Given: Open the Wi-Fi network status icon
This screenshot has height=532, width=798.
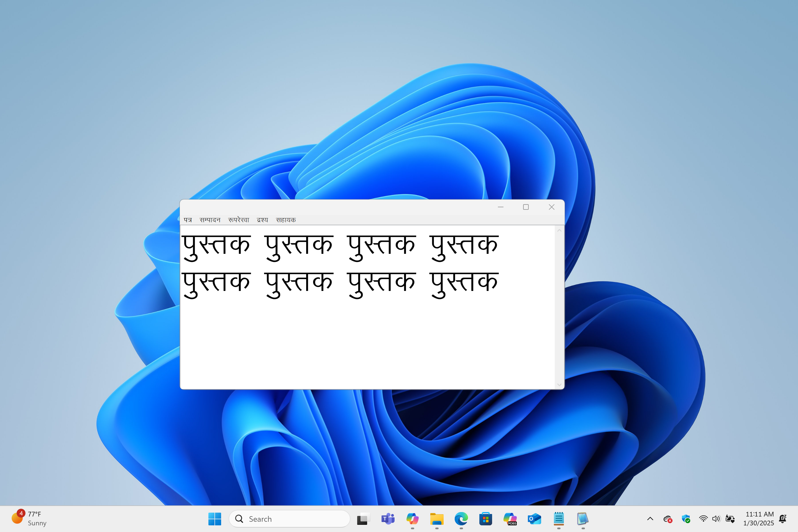Looking at the screenshot, I should point(703,519).
